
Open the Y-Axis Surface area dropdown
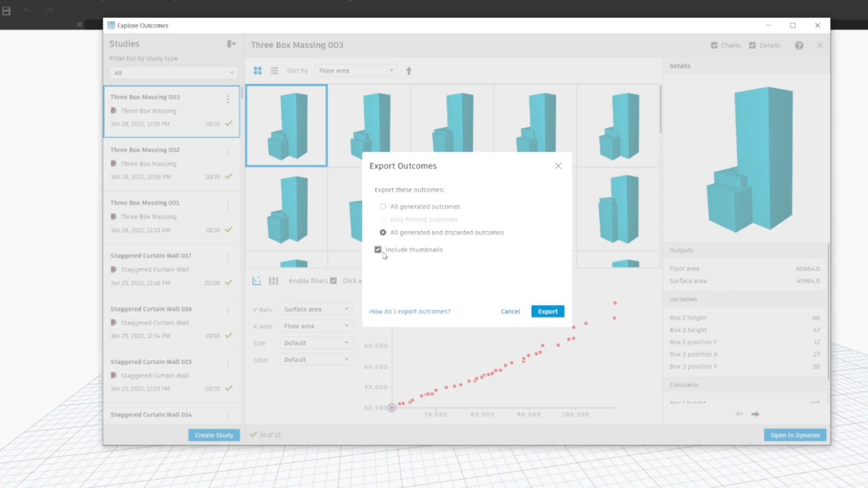coord(315,309)
